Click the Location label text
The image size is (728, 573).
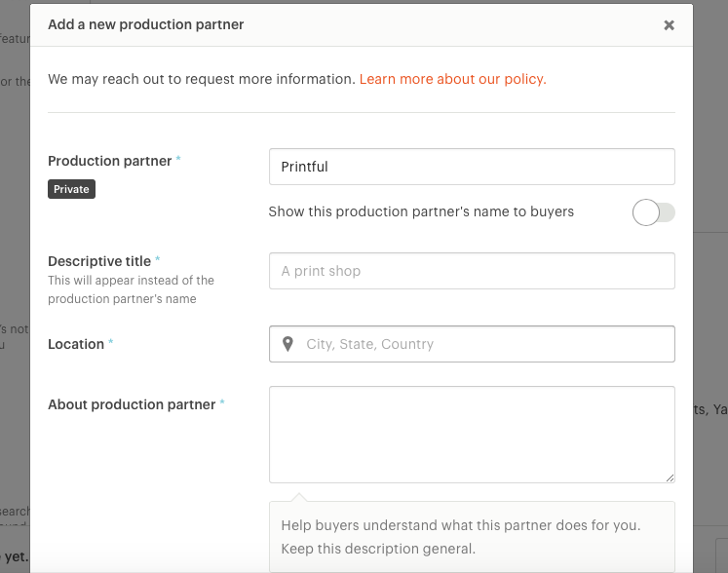pos(76,344)
